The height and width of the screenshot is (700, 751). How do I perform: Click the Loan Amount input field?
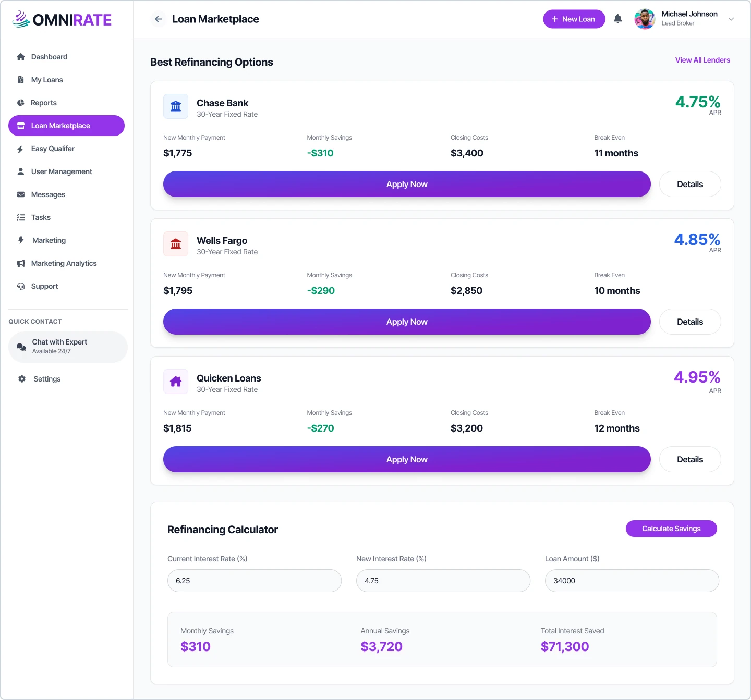[632, 581]
